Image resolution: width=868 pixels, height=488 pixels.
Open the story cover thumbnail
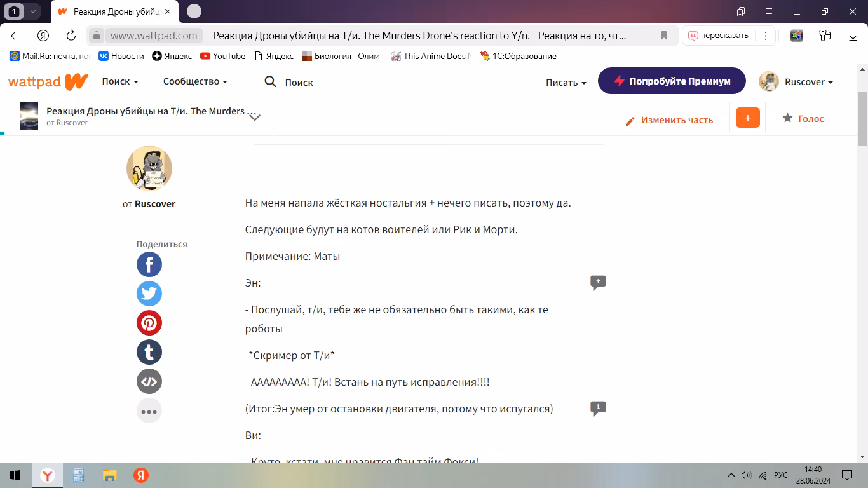tap(29, 116)
